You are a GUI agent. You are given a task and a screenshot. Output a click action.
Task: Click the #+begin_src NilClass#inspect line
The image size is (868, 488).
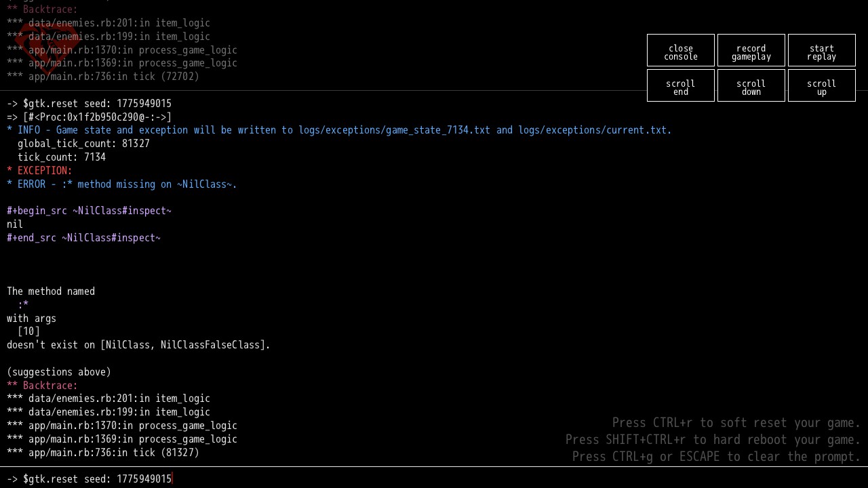pyautogui.click(x=89, y=211)
